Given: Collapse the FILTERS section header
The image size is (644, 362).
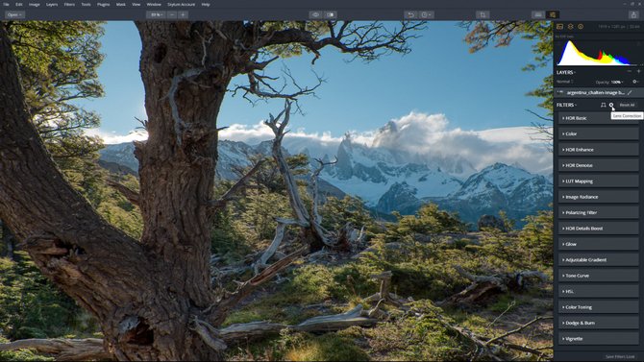Looking at the screenshot, I should [x=566, y=105].
